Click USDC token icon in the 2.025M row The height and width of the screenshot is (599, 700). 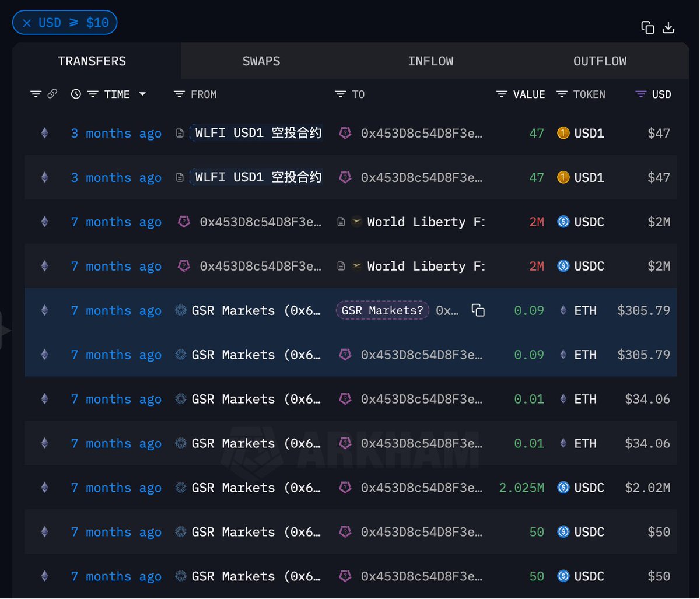(563, 488)
